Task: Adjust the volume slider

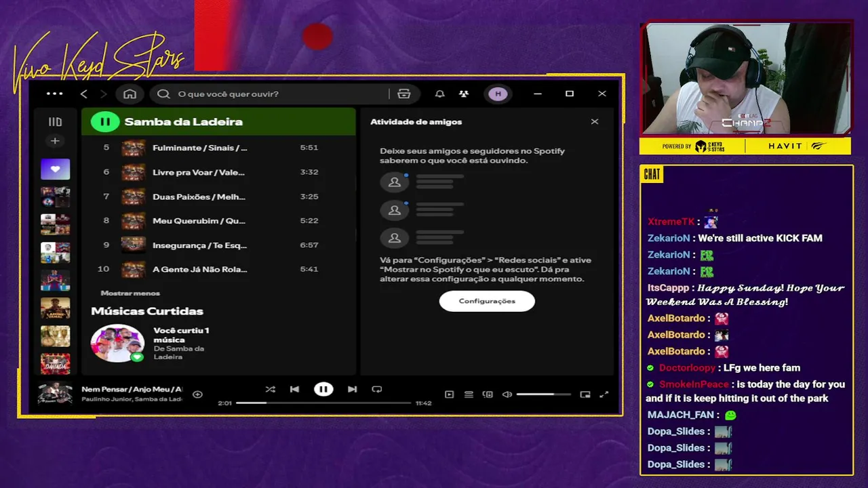Action: click(543, 394)
